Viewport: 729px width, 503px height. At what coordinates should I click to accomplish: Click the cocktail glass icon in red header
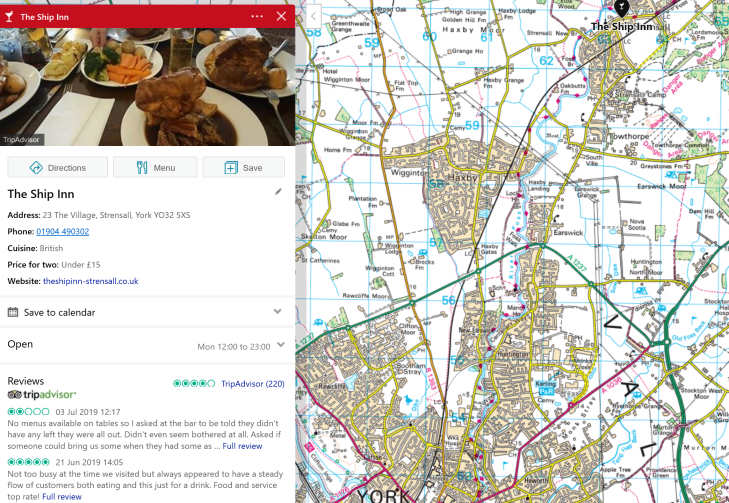click(9, 17)
